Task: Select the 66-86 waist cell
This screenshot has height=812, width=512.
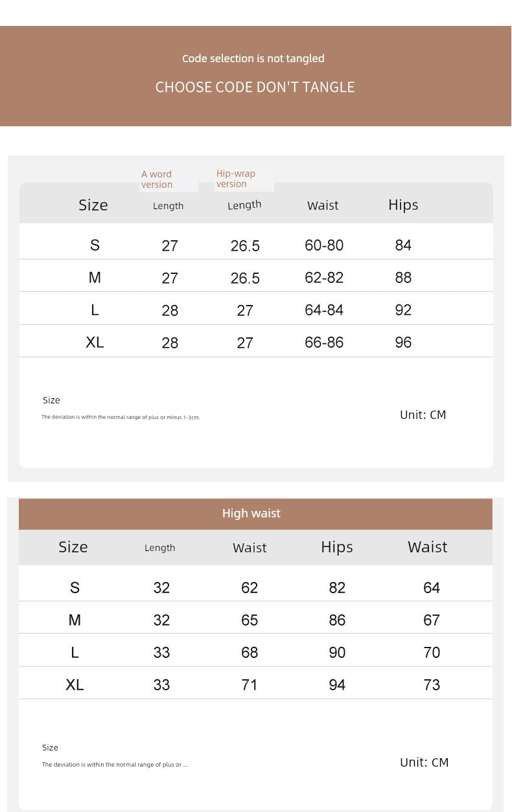Action: pos(324,343)
